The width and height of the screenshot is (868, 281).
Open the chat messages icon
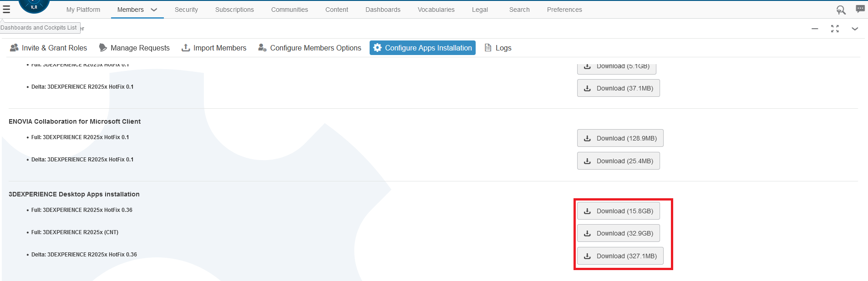coord(860,9)
